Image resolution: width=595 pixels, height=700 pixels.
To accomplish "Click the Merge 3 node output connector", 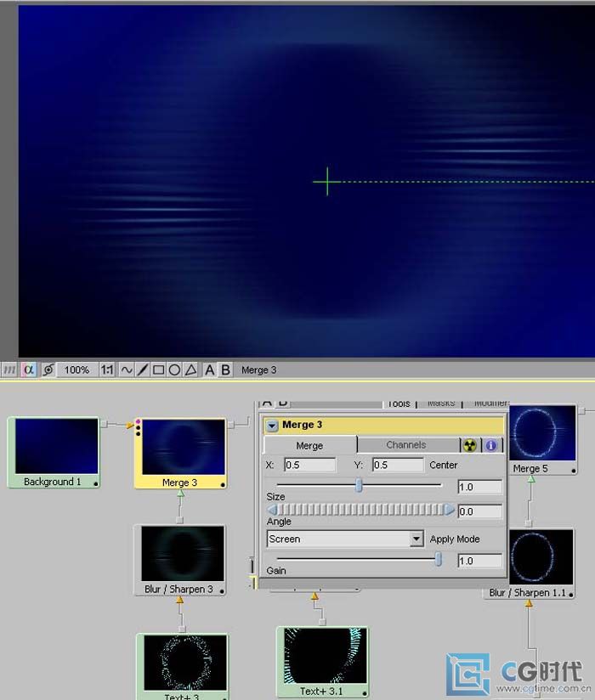I will point(230,425).
